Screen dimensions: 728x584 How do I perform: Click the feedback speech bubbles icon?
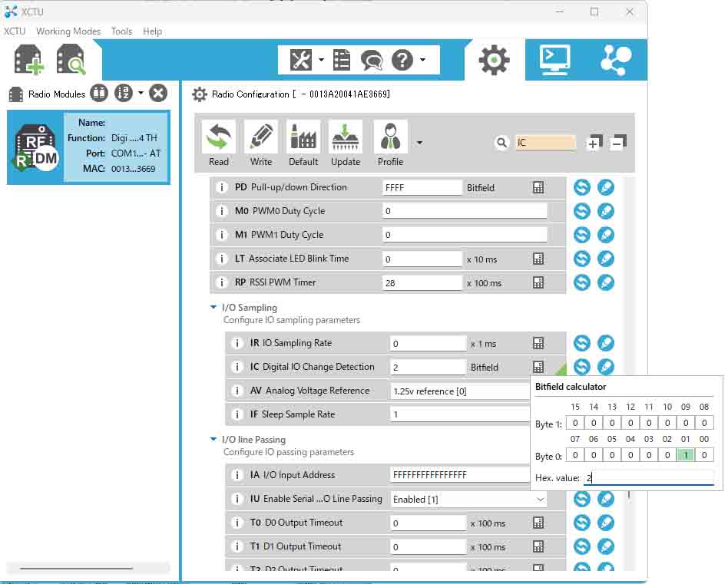coord(372,61)
